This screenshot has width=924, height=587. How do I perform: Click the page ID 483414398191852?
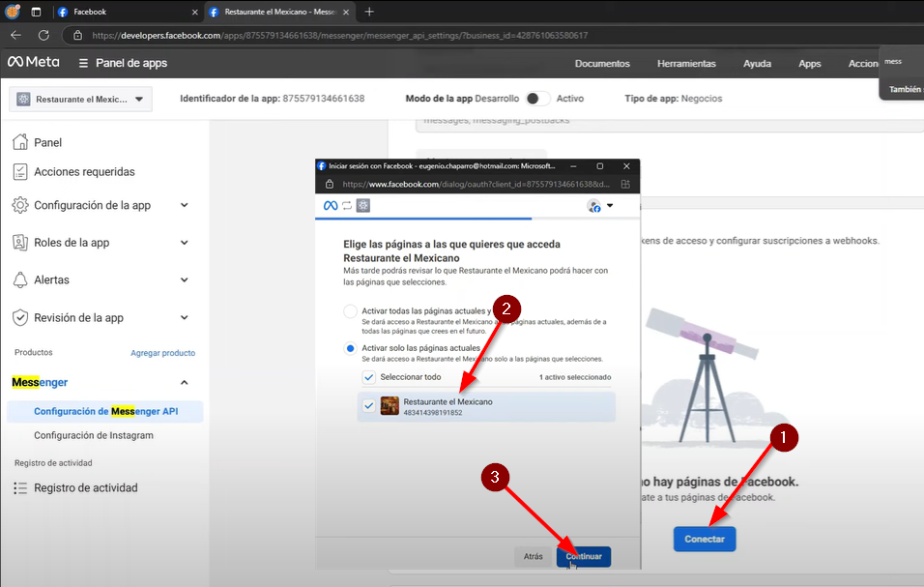coord(433,413)
